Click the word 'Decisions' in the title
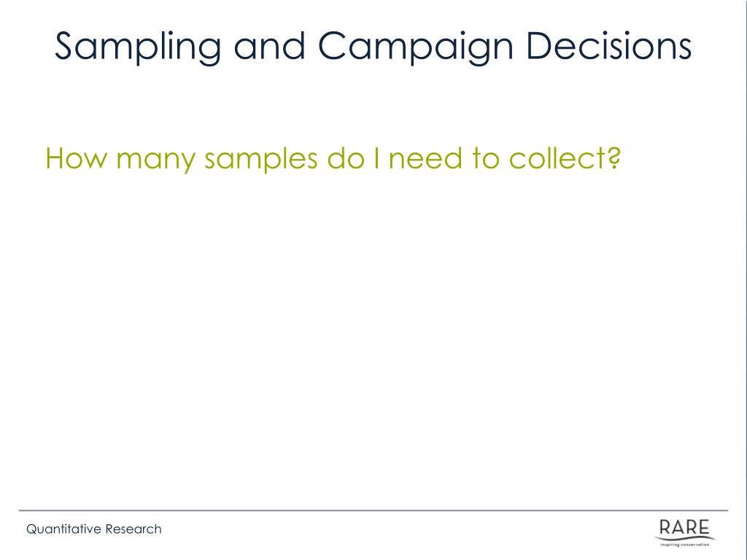The height and width of the screenshot is (560, 747). coord(609,45)
